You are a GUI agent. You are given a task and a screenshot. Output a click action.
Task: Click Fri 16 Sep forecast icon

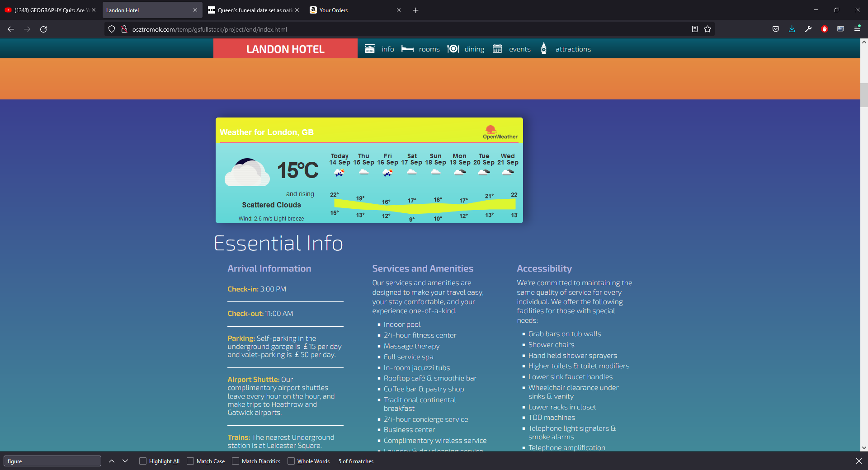387,172
